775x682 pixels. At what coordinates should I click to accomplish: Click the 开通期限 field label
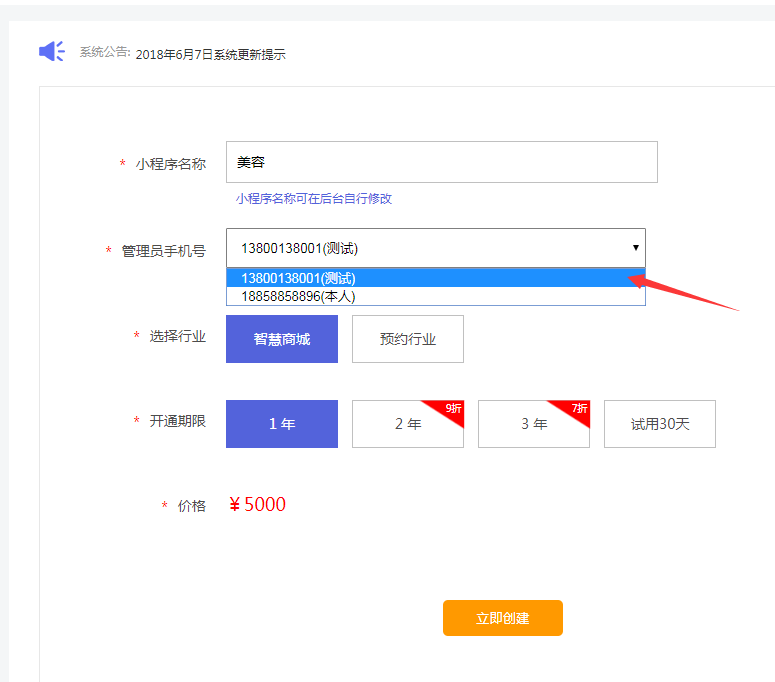[x=177, y=421]
